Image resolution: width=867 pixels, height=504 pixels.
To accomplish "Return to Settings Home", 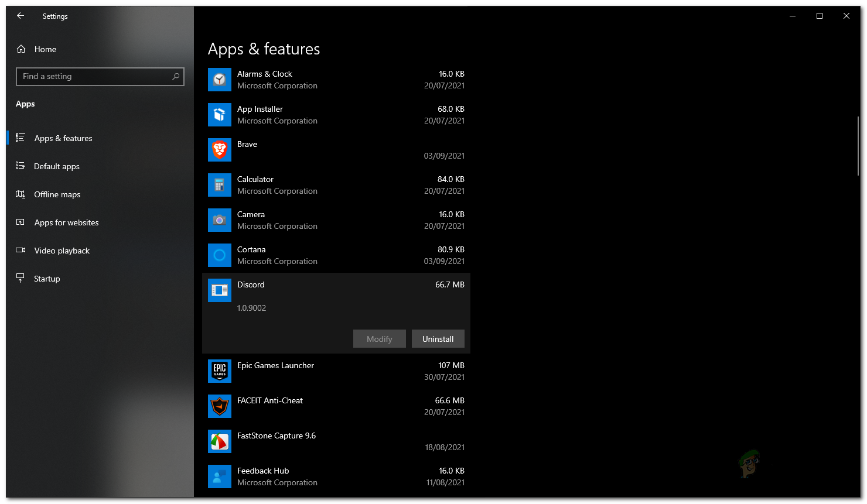I will point(45,49).
